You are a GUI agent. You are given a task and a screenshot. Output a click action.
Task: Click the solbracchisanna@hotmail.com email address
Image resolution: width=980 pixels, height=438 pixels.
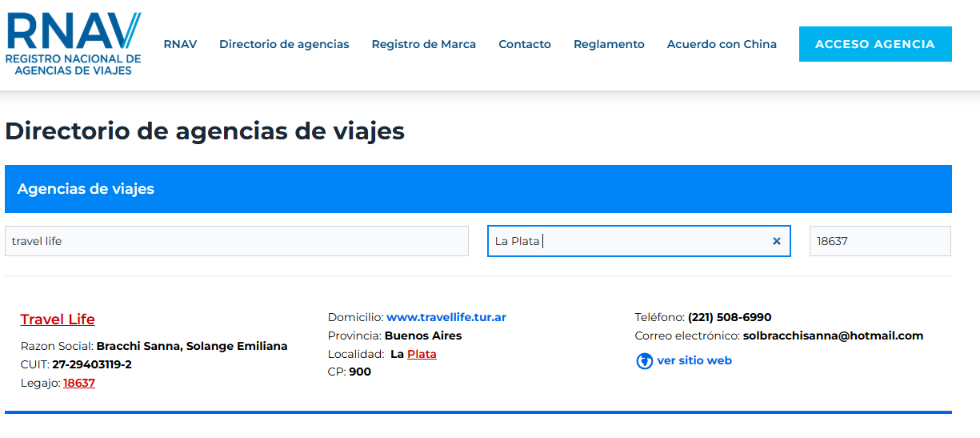tap(833, 336)
